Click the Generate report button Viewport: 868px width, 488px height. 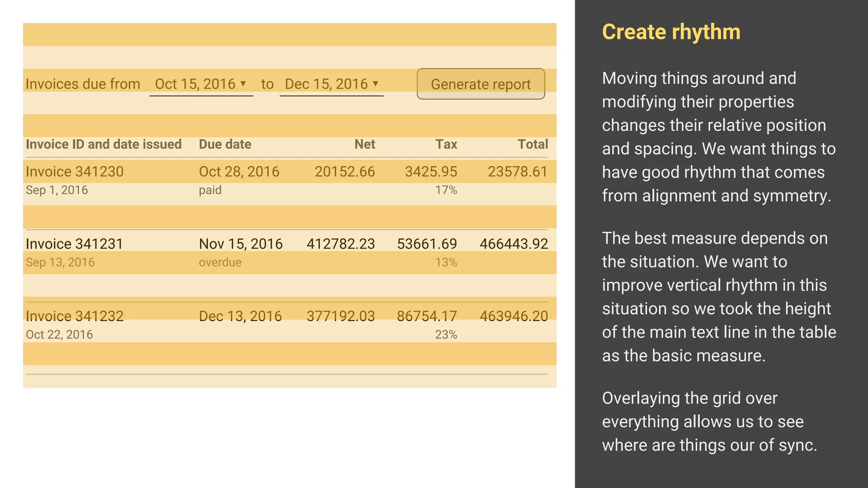click(481, 84)
